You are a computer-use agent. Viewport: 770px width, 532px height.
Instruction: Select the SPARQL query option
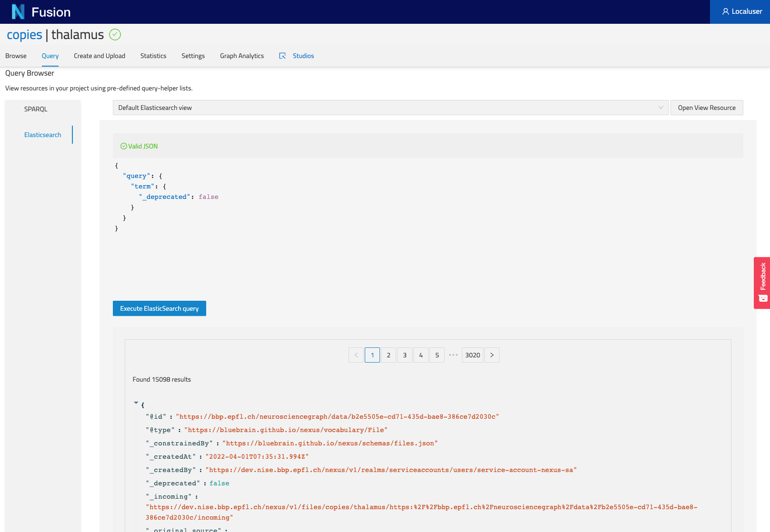point(36,109)
